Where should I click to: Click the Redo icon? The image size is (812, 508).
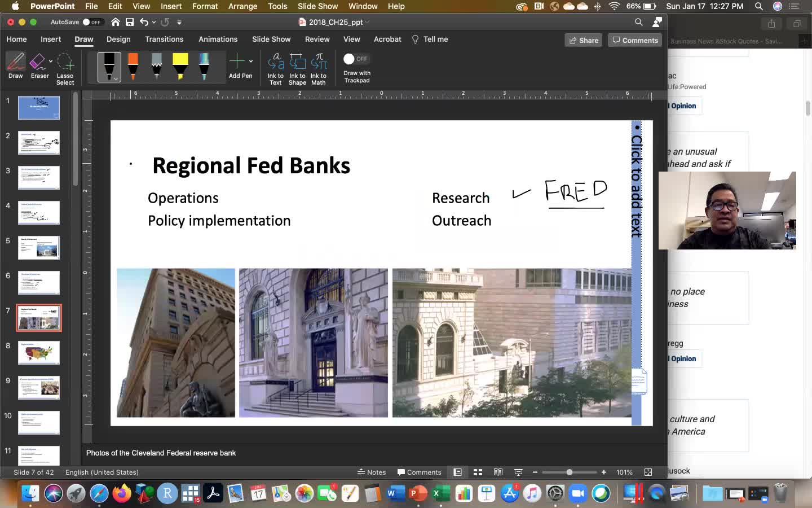[165, 22]
